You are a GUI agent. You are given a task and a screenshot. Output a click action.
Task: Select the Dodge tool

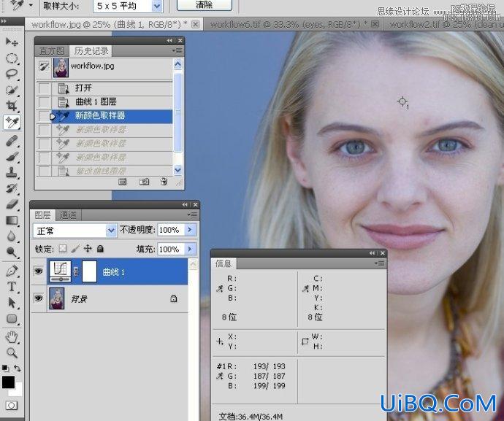12,252
